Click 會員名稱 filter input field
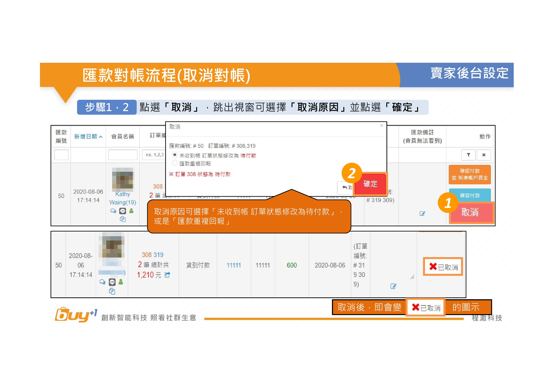This screenshot has width=554, height=392. (x=123, y=155)
